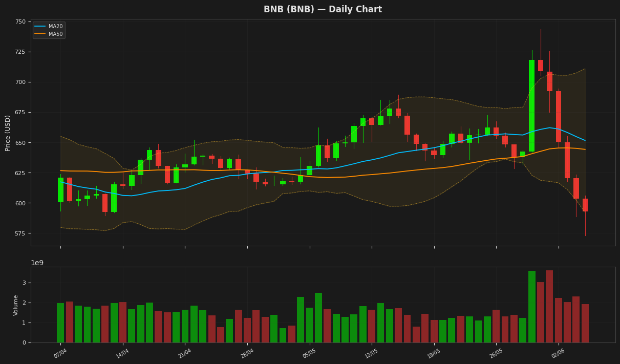
Task: Click the volume tick label 3
Action: click(x=24, y=283)
